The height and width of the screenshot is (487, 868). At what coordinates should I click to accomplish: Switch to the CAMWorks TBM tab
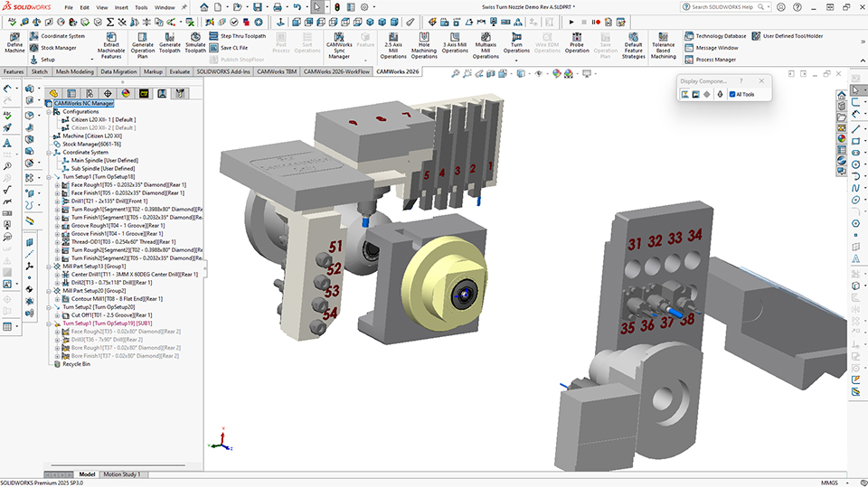point(278,70)
